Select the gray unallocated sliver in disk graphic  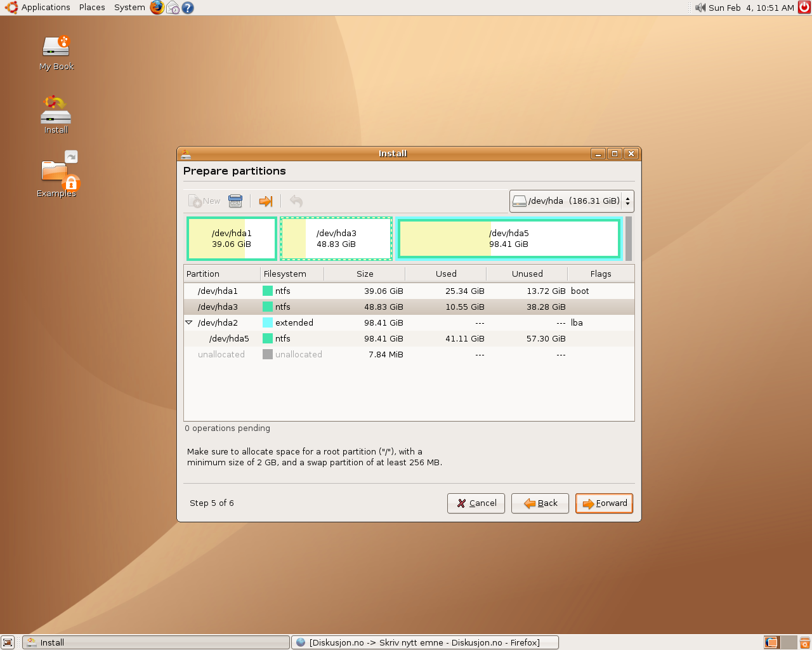(x=629, y=239)
